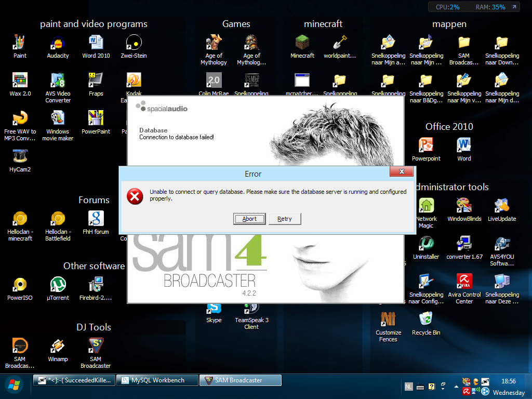The image size is (532, 399).
Task: Open Snelkoppeling naar Down... folder
Action: click(502, 49)
